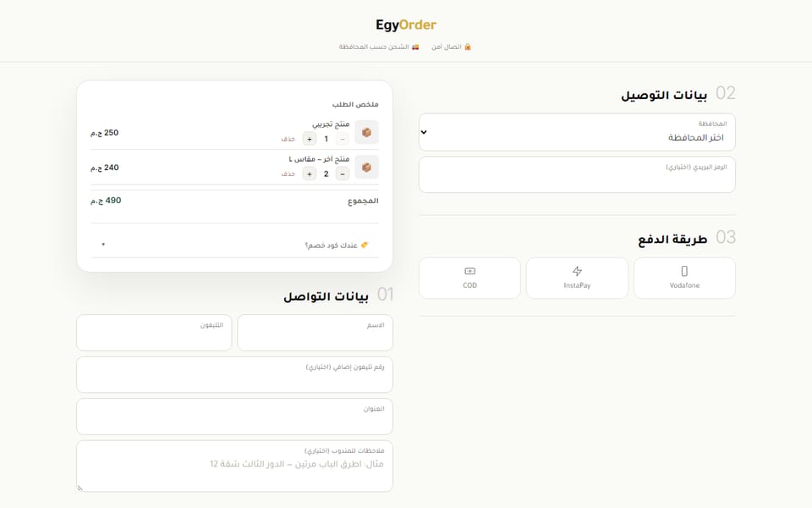The height and width of the screenshot is (508, 812).
Task: Select COD payment method
Action: pyautogui.click(x=469, y=278)
